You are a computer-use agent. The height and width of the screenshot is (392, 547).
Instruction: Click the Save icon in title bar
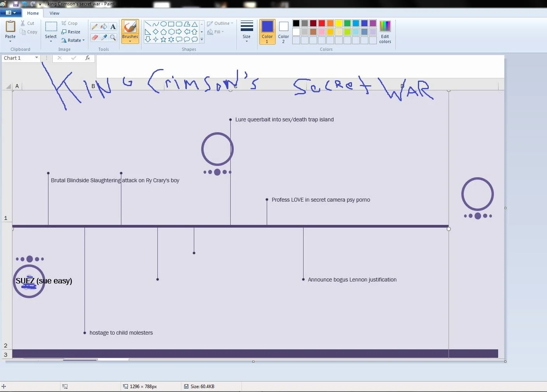coord(16,4)
